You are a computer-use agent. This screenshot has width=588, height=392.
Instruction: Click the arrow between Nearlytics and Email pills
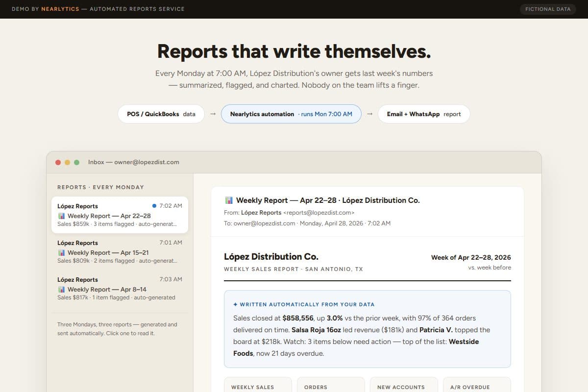[369, 114]
